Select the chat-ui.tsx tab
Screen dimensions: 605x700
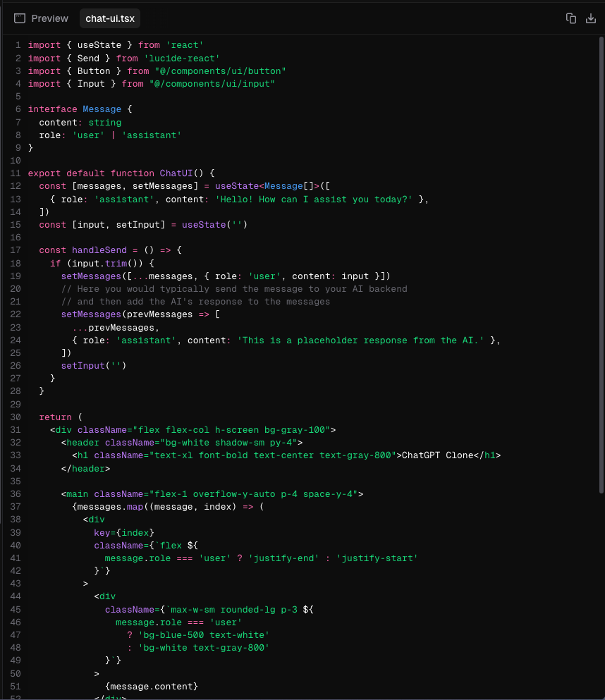[109, 18]
